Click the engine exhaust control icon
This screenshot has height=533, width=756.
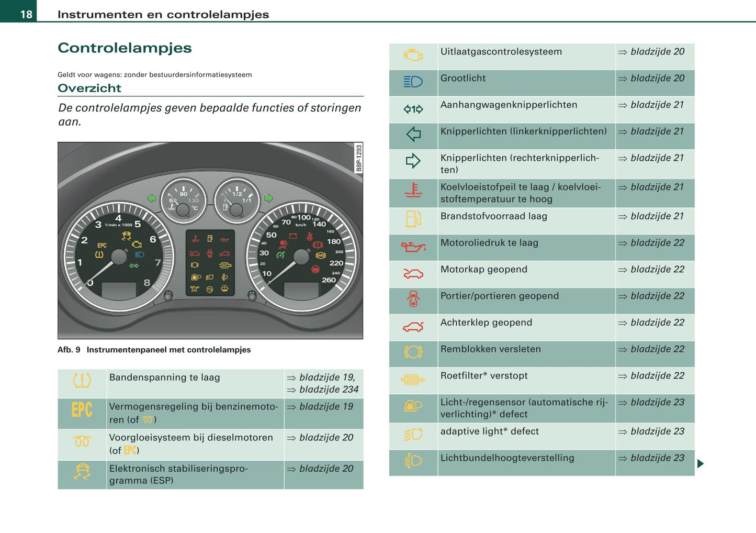click(x=413, y=54)
